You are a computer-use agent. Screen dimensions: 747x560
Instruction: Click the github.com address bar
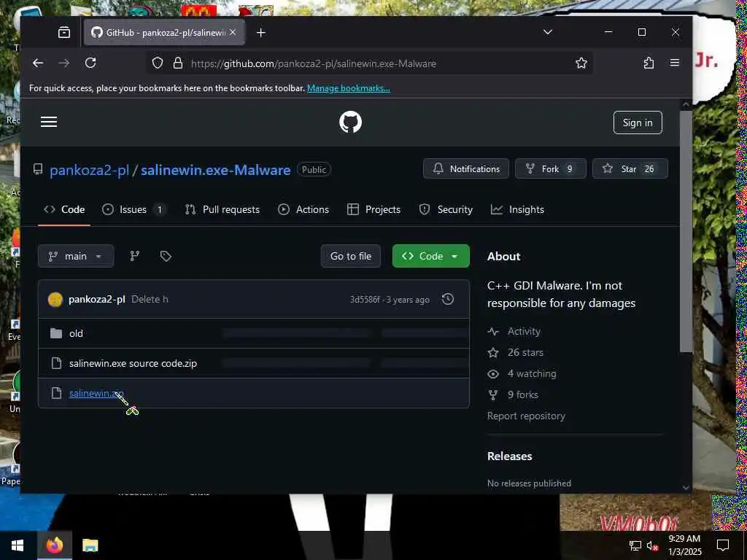click(369, 63)
